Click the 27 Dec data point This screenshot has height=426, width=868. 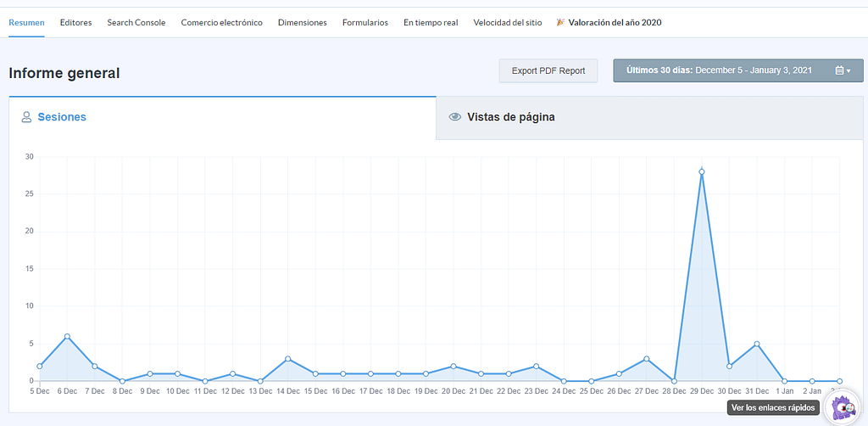647,359
